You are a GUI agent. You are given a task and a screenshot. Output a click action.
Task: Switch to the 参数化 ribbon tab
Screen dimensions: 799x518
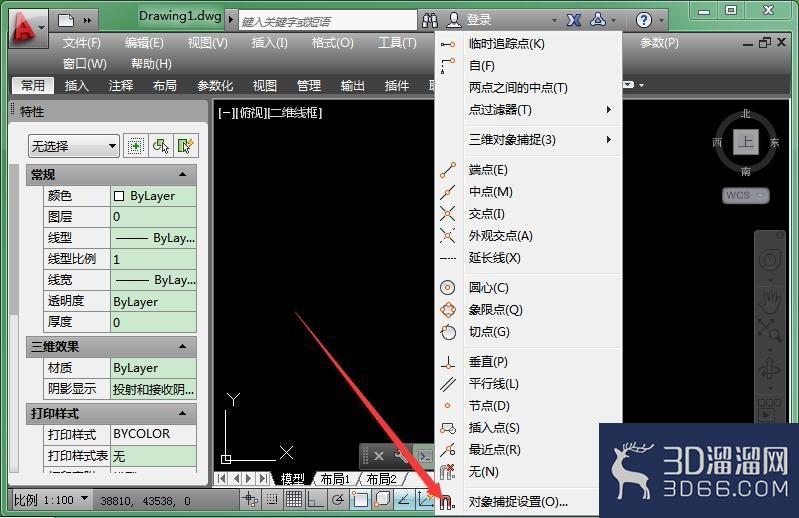215,86
